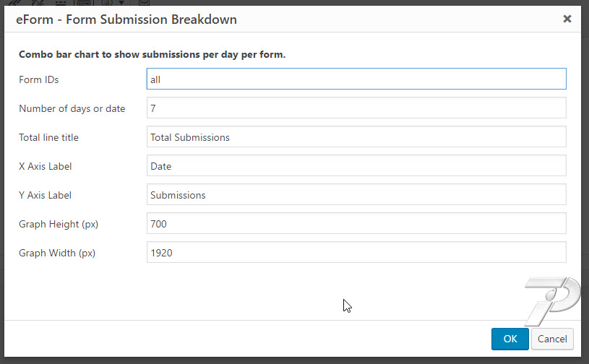589x364 pixels.
Task: Click the eForm dialog title bar text
Action: tap(126, 19)
